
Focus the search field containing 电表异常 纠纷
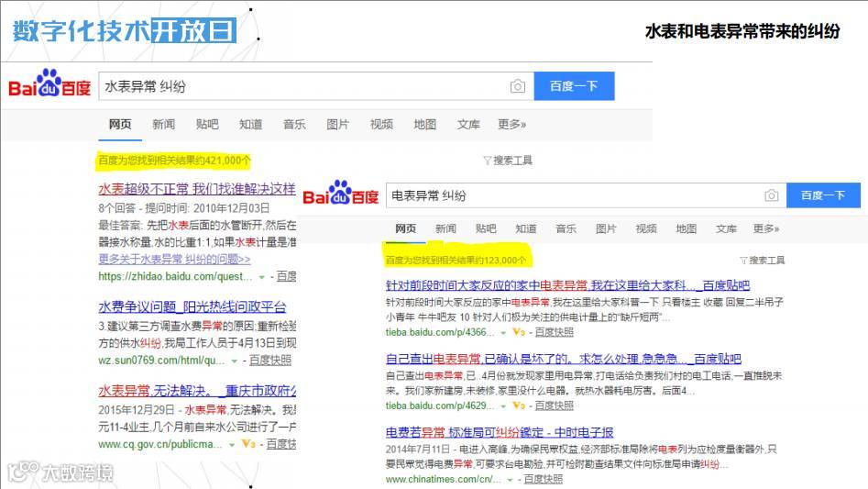586,195
